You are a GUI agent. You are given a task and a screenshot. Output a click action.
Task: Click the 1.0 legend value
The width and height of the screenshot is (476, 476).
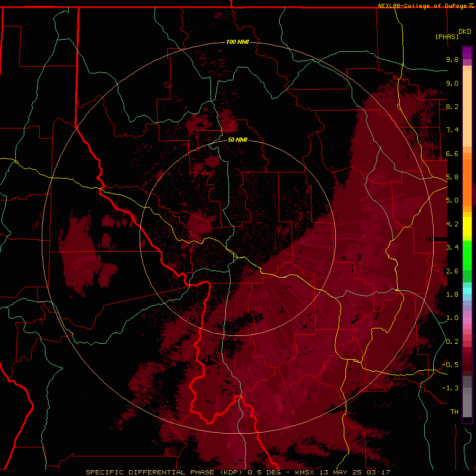452,318
